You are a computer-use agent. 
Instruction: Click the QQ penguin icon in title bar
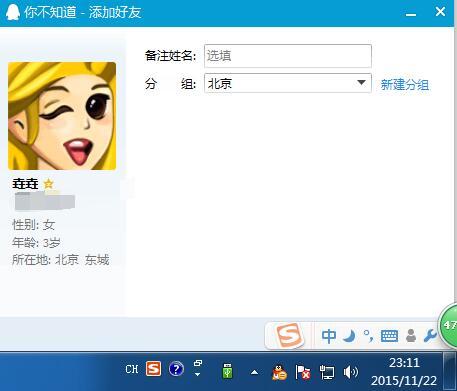point(13,12)
